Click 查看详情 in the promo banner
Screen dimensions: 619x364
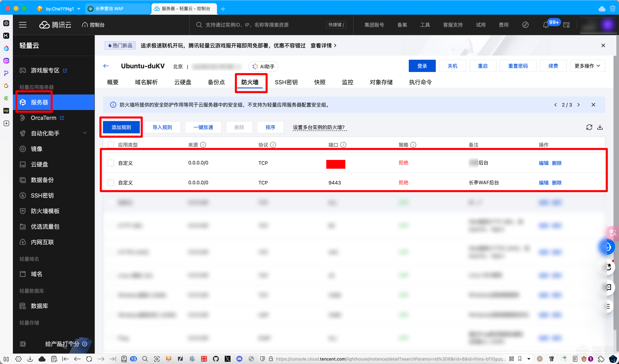tap(323, 45)
